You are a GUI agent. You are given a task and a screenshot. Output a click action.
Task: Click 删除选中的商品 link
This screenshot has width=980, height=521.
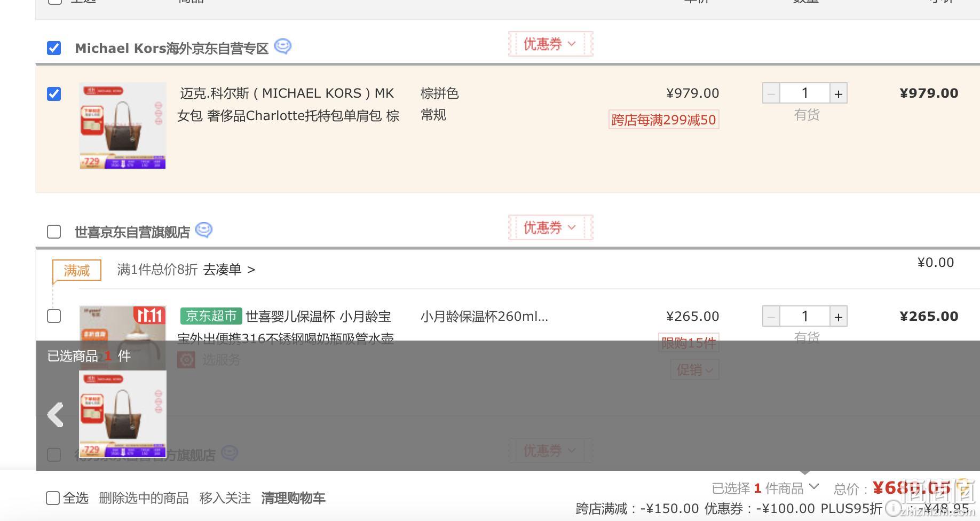144,498
